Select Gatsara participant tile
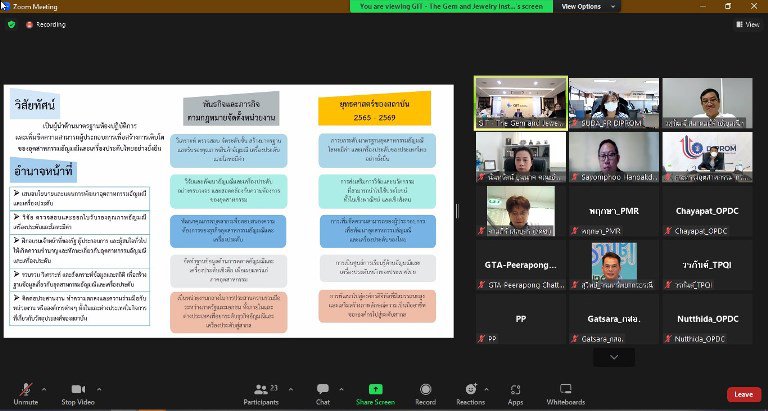This screenshot has width=768, height=411. pyautogui.click(x=614, y=319)
